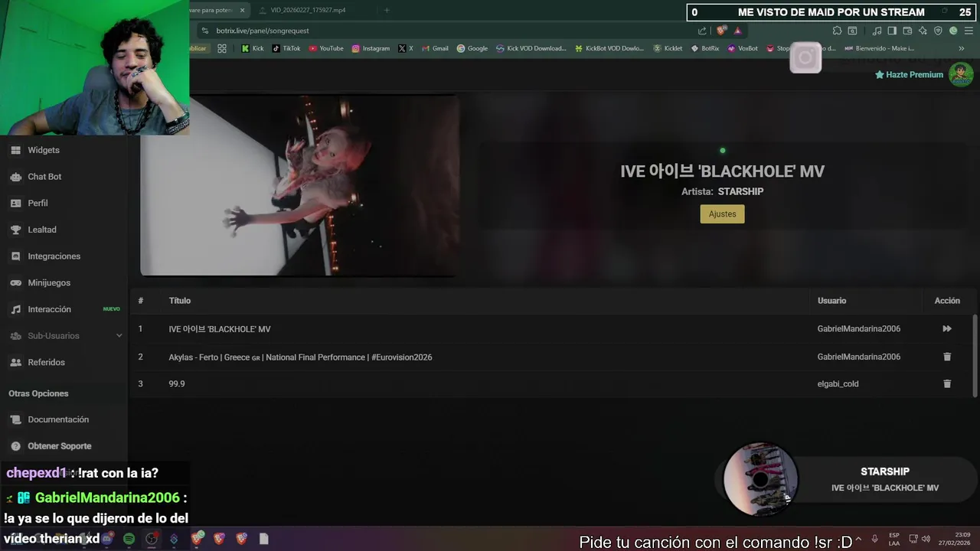Screen dimensions: 980x551
Task: Click the Usuario column header
Action: 831,301
